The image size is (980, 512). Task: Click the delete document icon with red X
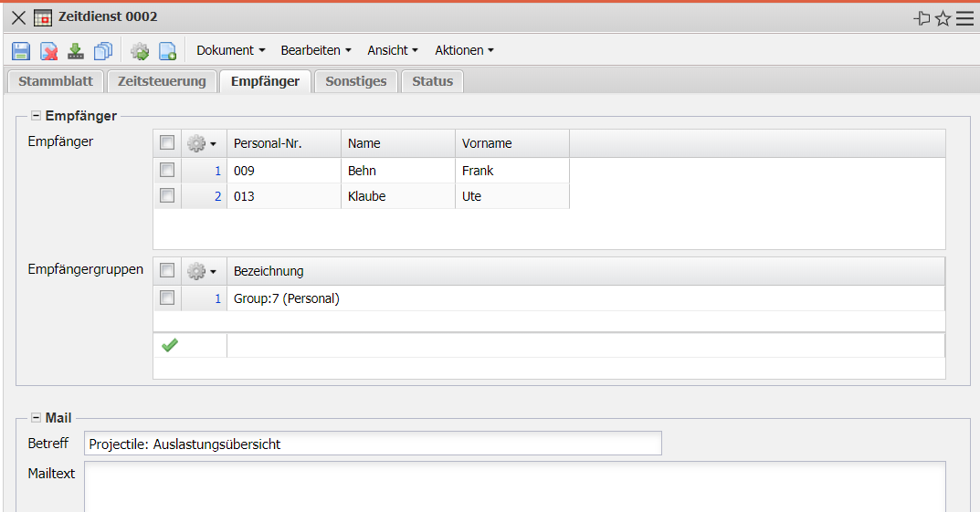pos(48,51)
